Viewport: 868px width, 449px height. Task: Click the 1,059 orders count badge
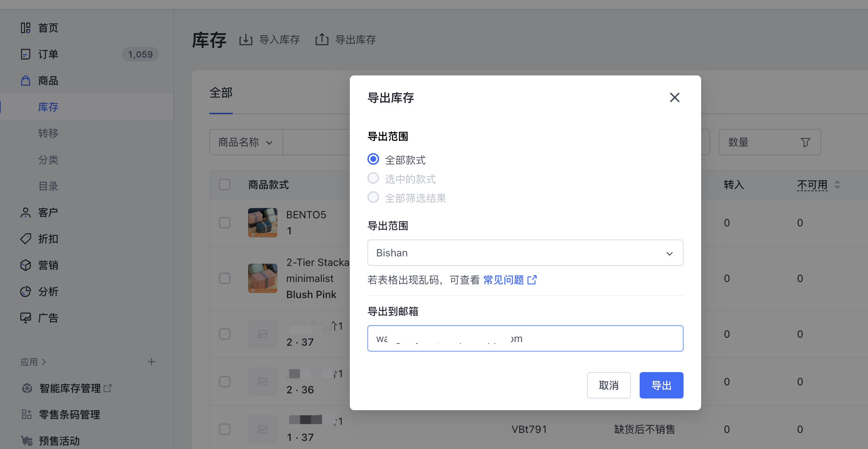point(141,54)
